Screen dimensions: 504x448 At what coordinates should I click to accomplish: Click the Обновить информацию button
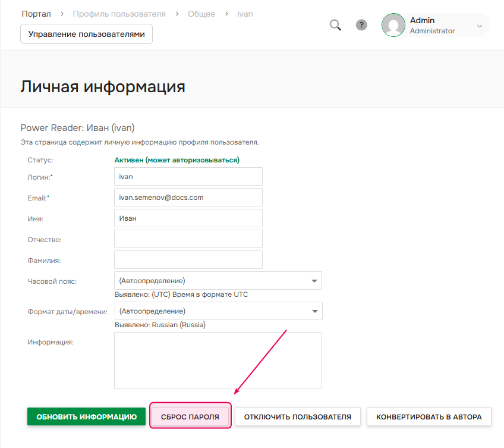click(86, 416)
